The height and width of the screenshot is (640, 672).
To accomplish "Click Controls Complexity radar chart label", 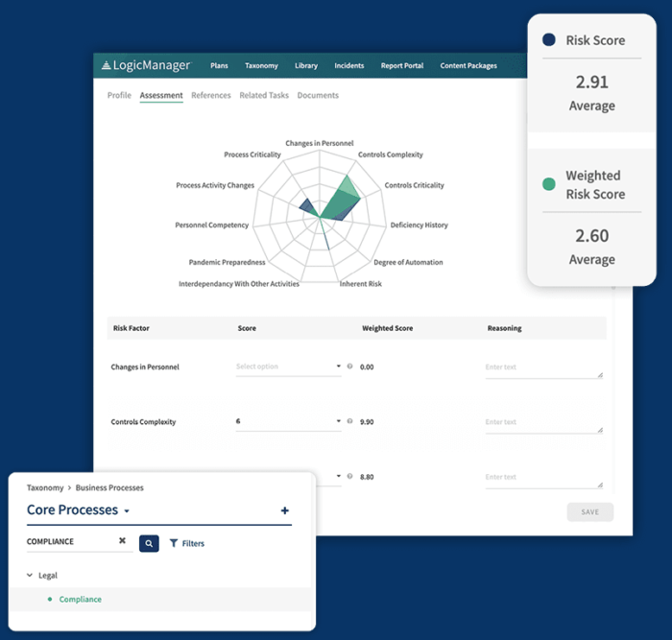I will coord(391,154).
